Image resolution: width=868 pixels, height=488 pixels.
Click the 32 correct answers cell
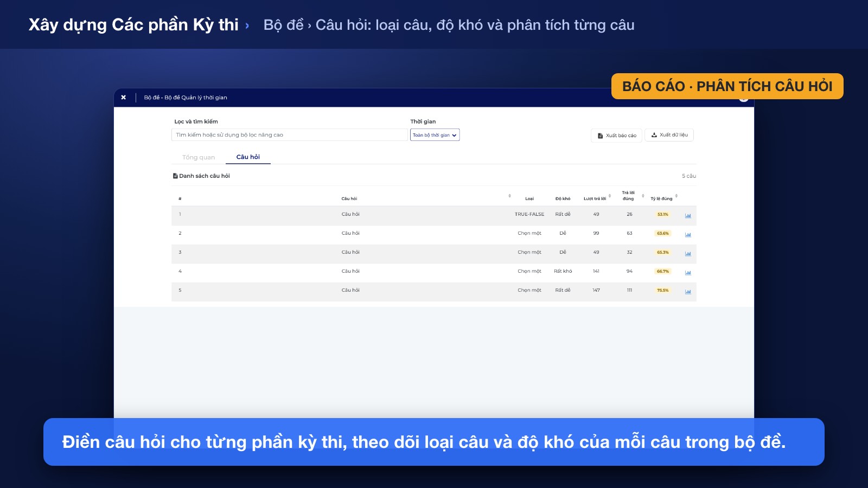point(629,252)
